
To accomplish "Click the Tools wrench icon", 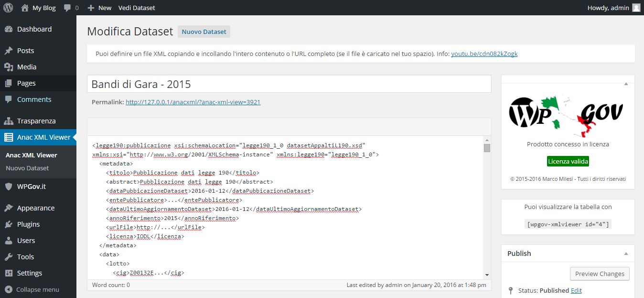I will 9,257.
